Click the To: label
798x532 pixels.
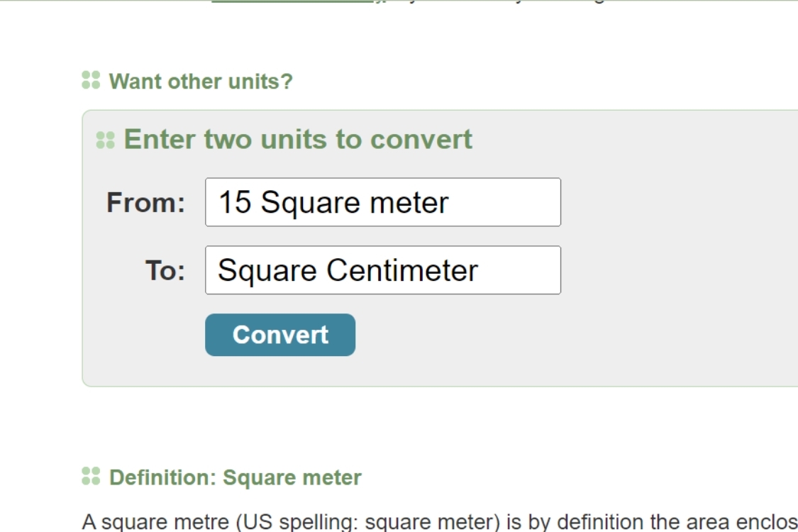pos(165,271)
